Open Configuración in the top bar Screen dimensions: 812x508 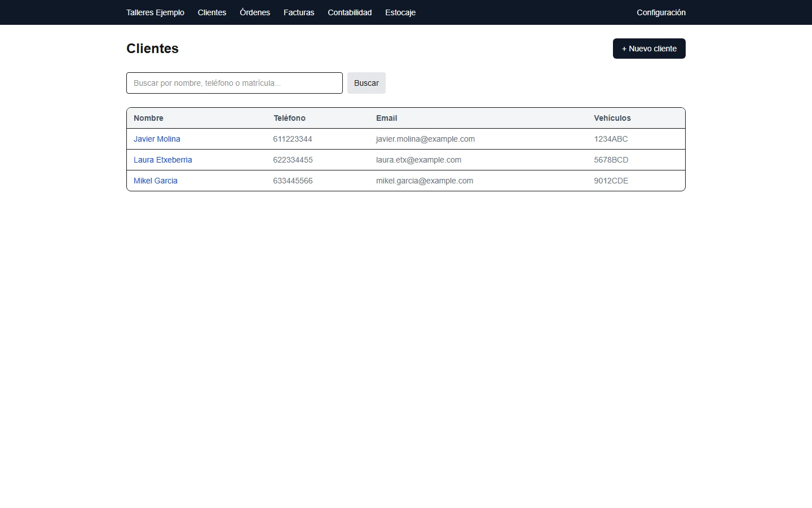pos(661,12)
